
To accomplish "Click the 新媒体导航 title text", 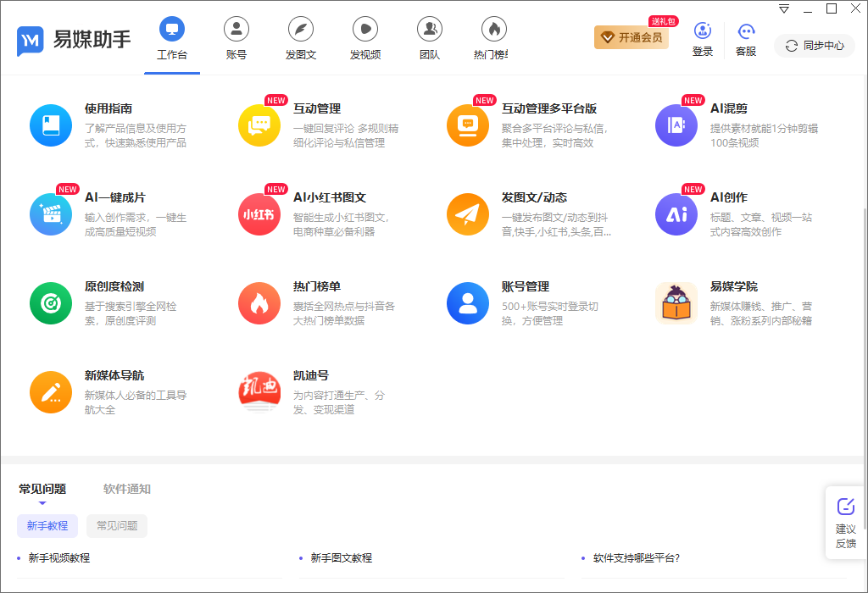I will (114, 375).
